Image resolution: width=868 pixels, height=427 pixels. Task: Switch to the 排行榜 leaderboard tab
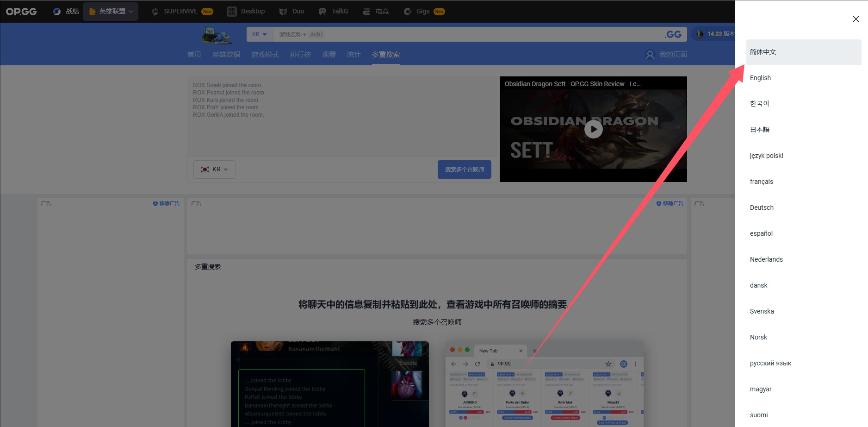tap(300, 54)
